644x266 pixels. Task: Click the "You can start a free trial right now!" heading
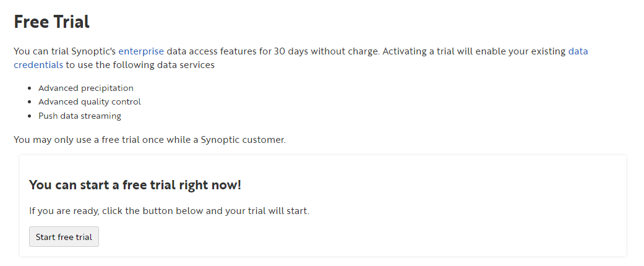click(x=135, y=185)
